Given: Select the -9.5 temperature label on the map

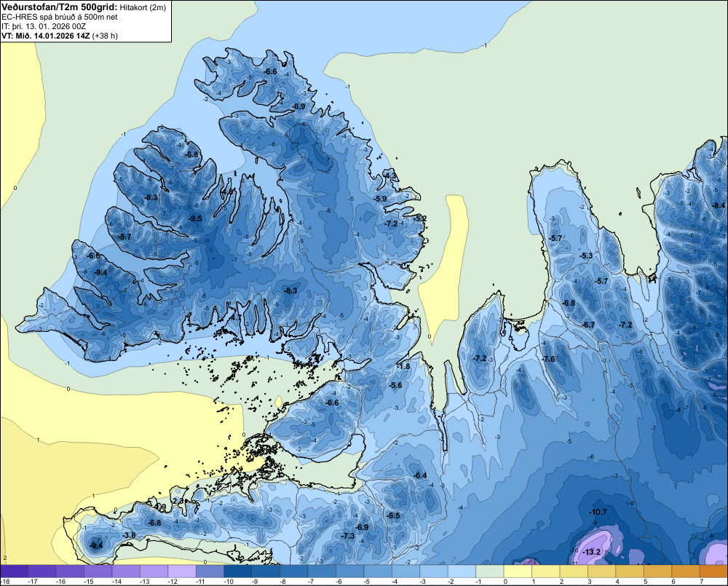Looking at the screenshot, I should coord(195,218).
